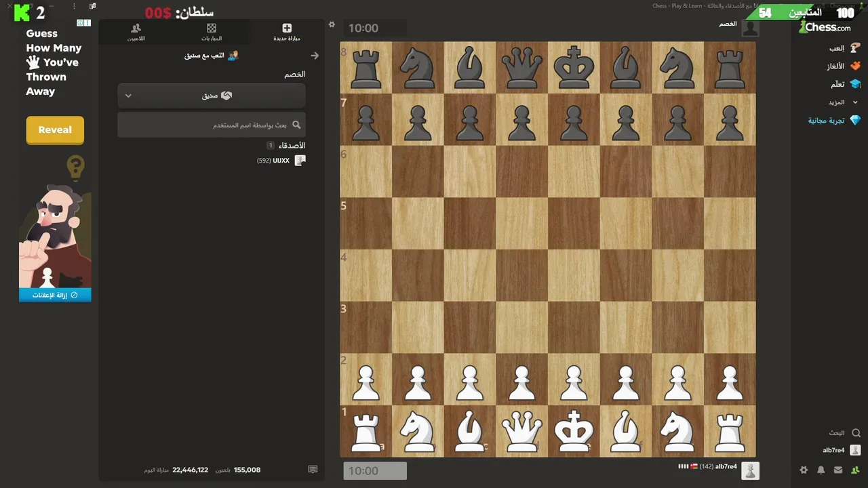Click the friends count badge 1
The width and height of the screenshot is (868, 488).
[270, 146]
